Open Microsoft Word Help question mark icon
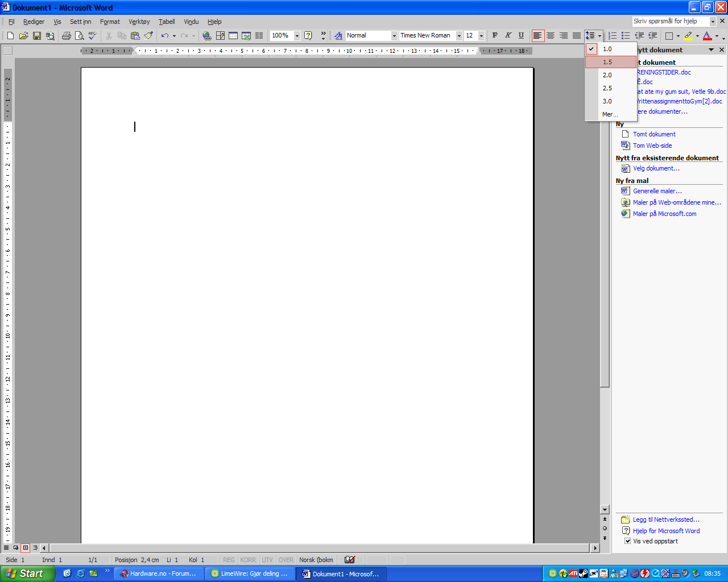Viewport: 728px width, 582px height. 308,36
